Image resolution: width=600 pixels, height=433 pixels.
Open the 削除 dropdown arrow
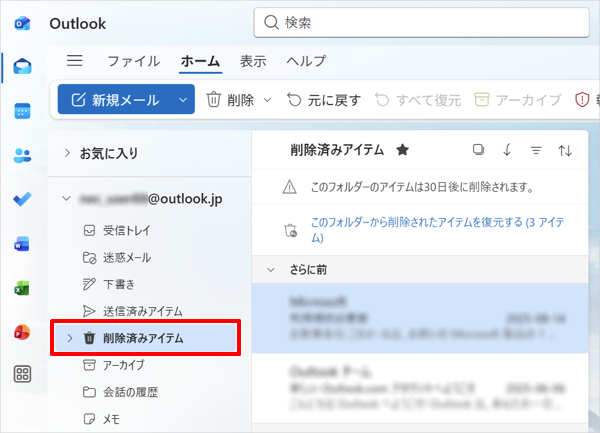point(267,100)
